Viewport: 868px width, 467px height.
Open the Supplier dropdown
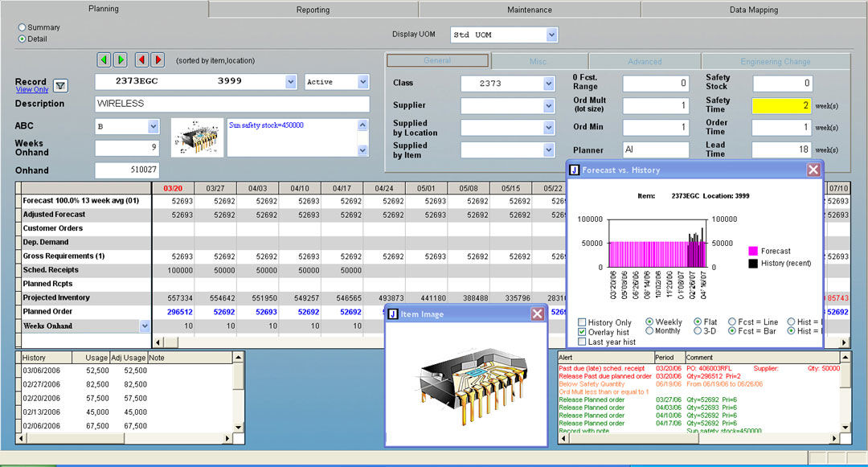point(549,105)
